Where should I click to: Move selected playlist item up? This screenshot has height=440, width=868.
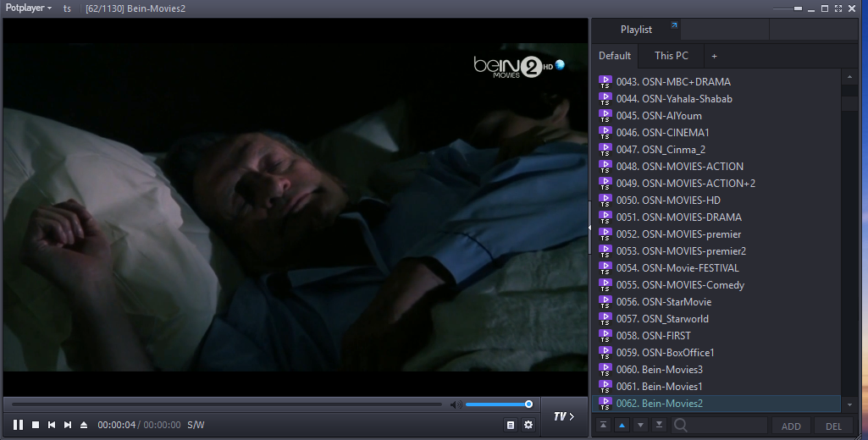point(622,426)
